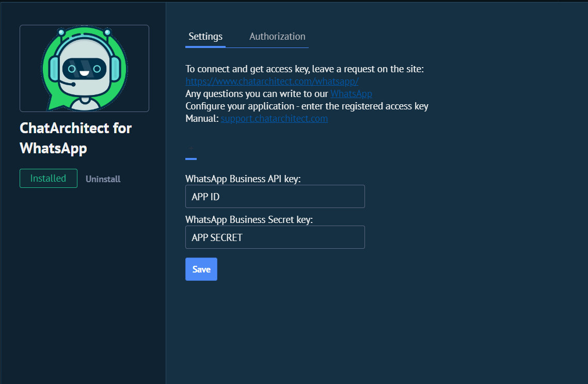Click the WhatsApp support link
This screenshot has height=384, width=588.
[351, 93]
